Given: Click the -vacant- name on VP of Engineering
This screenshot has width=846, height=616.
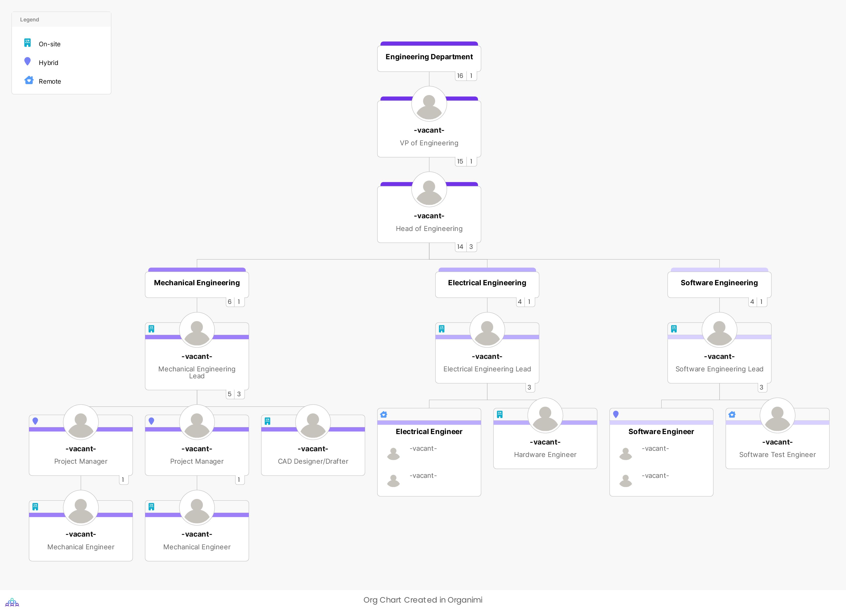Looking at the screenshot, I should (x=429, y=130).
